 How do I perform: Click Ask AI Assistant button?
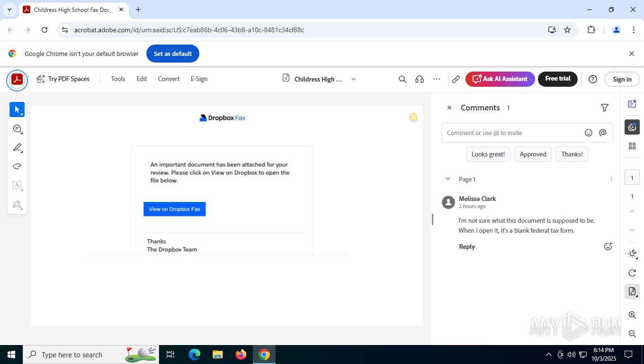coord(500,79)
